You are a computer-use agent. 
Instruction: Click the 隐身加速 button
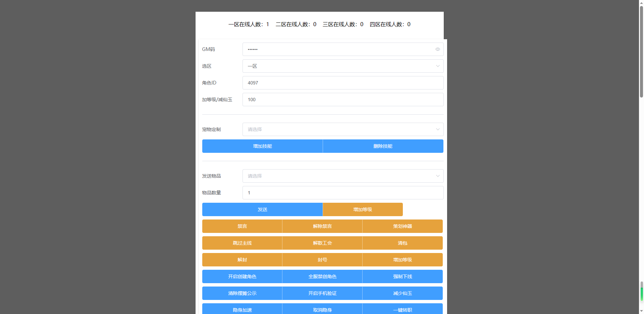242,309
